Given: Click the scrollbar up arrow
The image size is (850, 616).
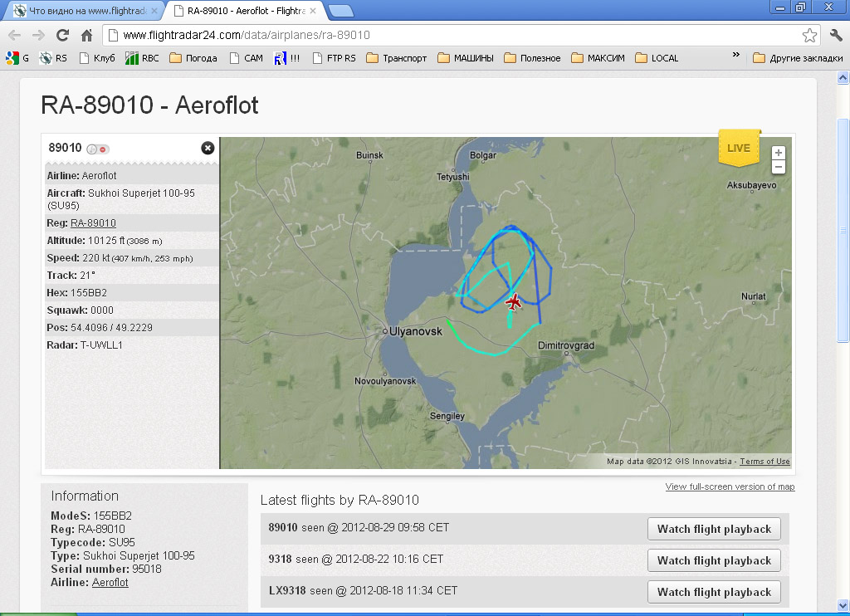Looking at the screenshot, I should pyautogui.click(x=843, y=78).
